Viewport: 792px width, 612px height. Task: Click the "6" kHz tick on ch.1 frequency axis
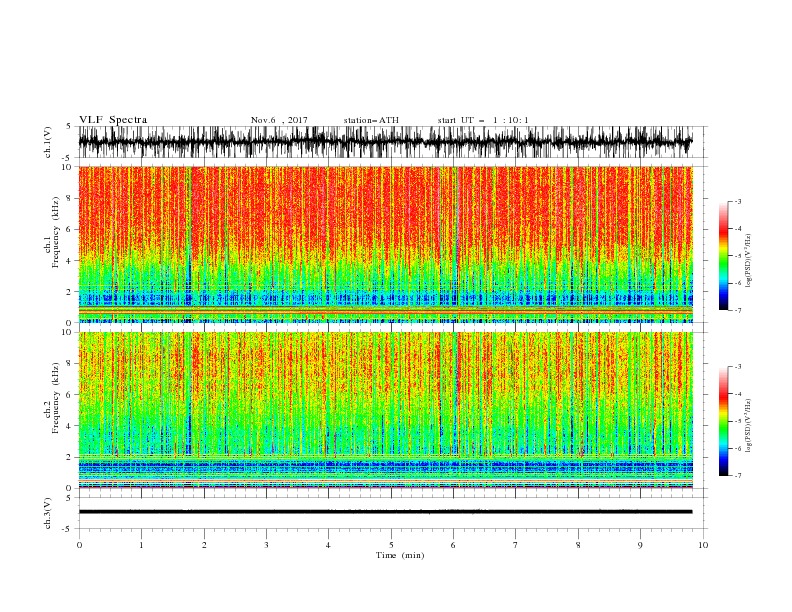tap(69, 230)
